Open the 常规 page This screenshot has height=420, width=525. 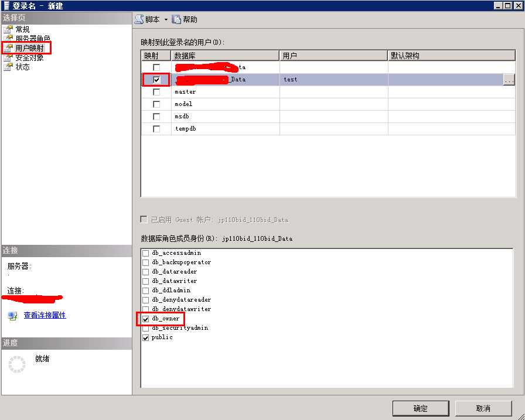coord(22,29)
